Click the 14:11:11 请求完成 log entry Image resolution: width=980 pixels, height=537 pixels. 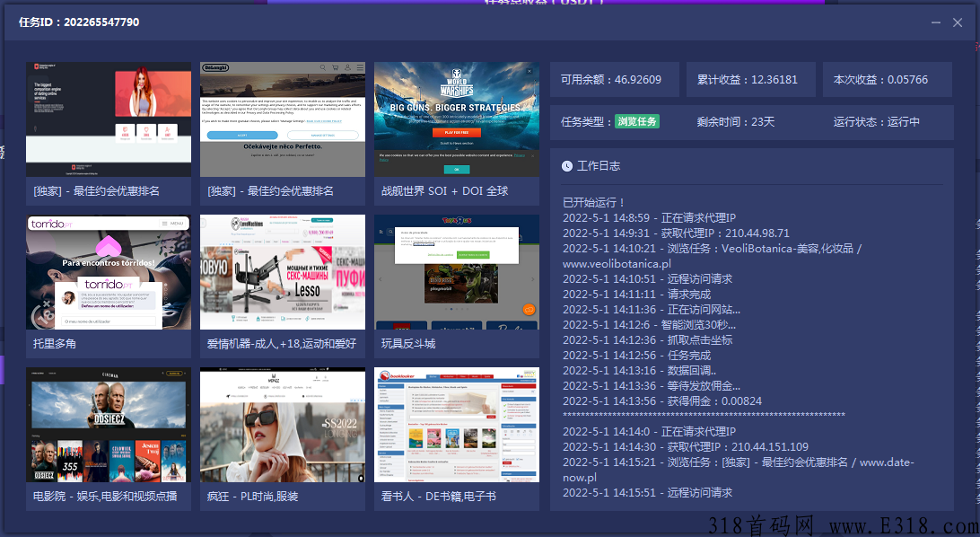point(637,295)
